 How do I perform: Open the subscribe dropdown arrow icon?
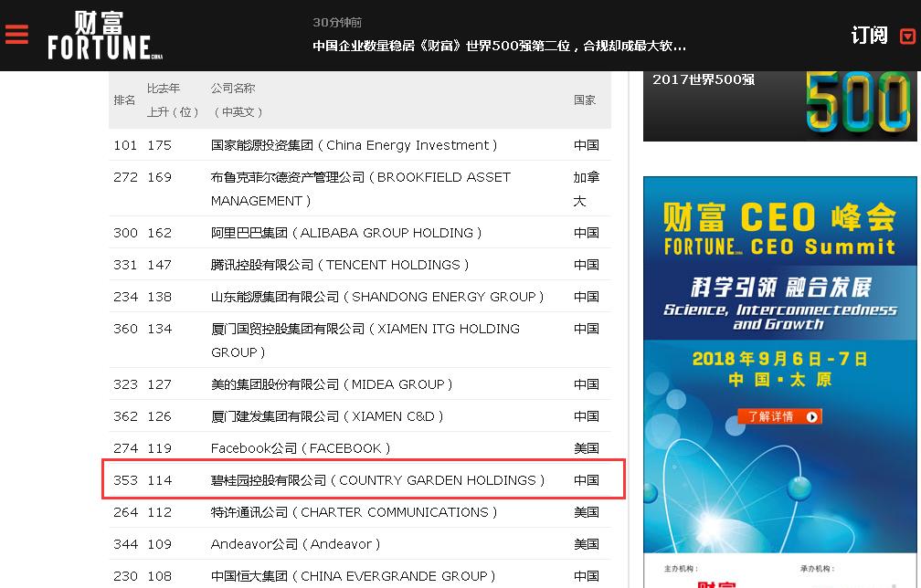(907, 37)
